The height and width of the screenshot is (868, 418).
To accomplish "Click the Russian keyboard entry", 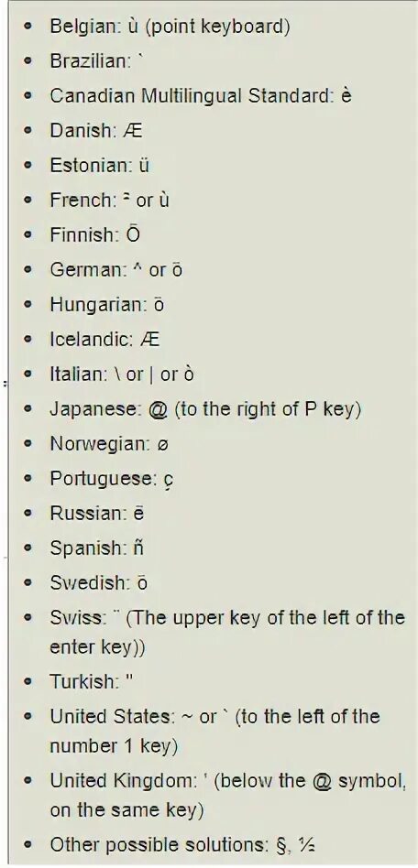I will pyautogui.click(x=97, y=513).
